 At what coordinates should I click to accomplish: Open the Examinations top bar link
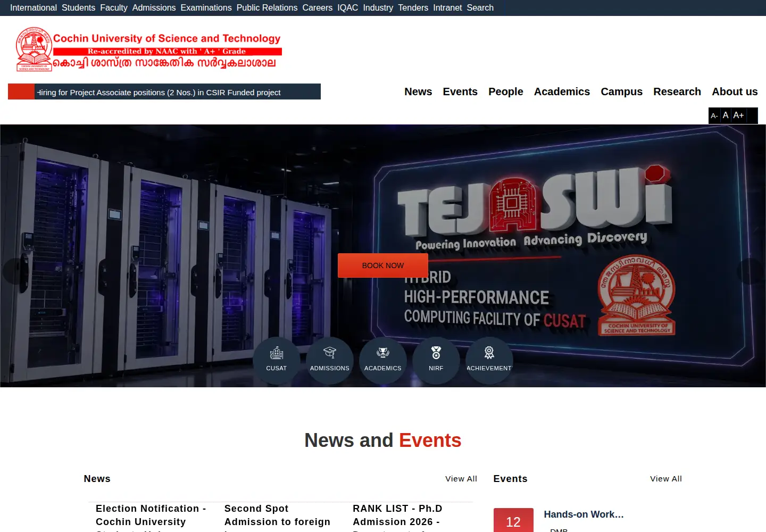coord(206,7)
